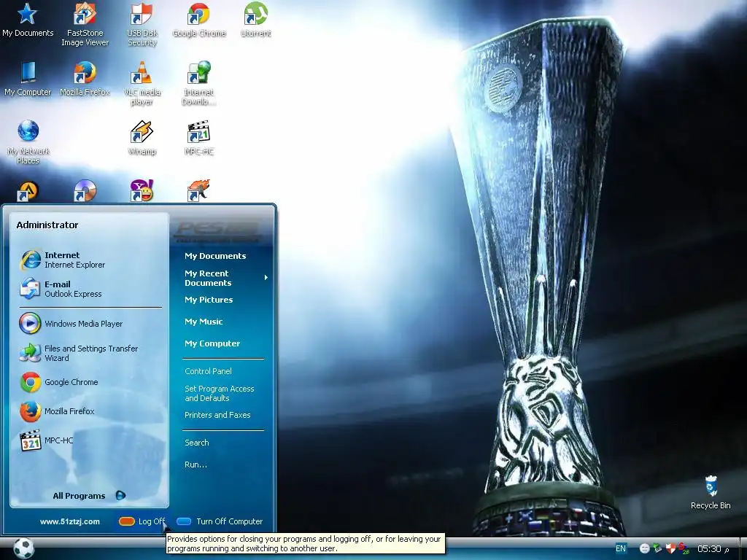The image size is (747, 560).
Task: Open My Documents in Start menu right pane
Action: tap(215, 256)
